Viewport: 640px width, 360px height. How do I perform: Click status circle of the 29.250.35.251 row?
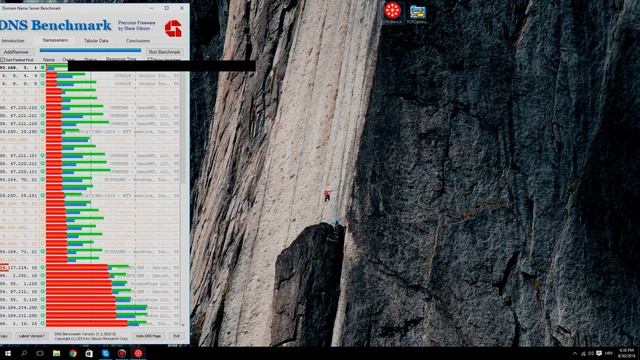tap(42, 196)
